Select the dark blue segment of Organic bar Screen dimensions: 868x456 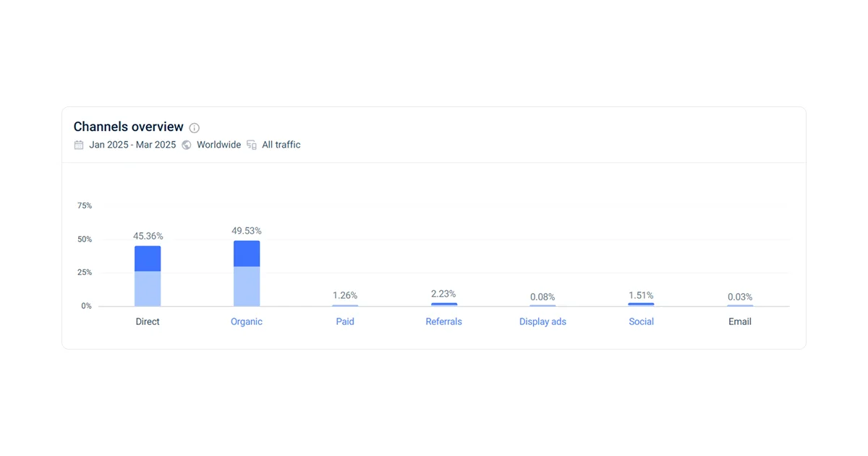pyautogui.click(x=247, y=254)
